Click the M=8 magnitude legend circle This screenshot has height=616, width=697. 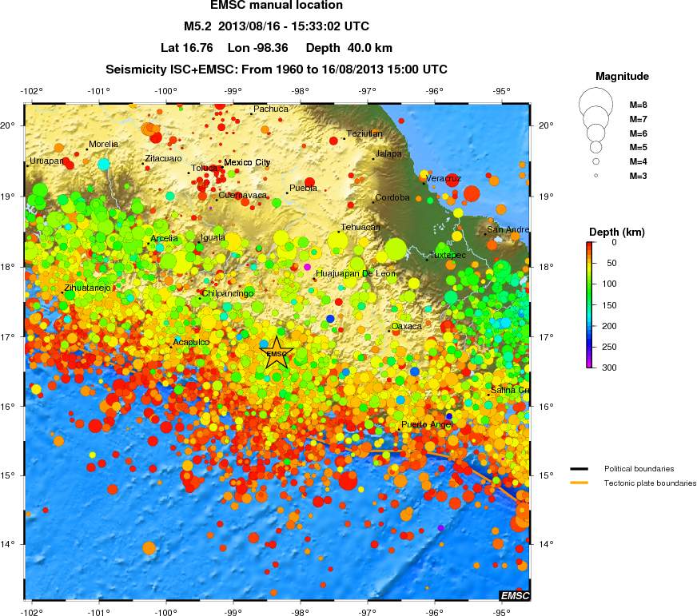[x=595, y=105]
